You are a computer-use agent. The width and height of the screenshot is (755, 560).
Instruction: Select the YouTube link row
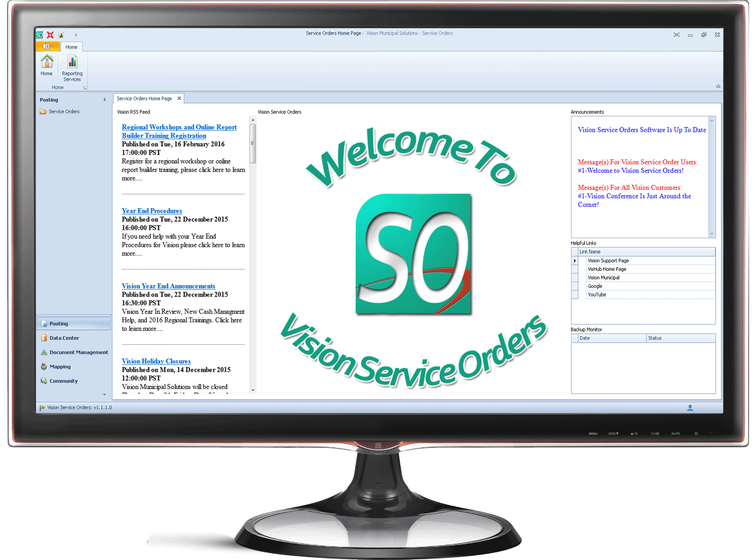pos(651,295)
